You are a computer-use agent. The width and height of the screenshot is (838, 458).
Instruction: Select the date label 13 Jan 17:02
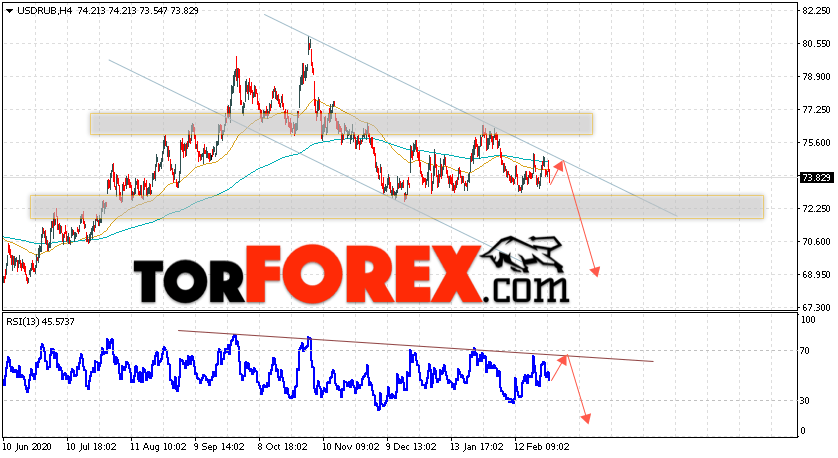pos(477,447)
